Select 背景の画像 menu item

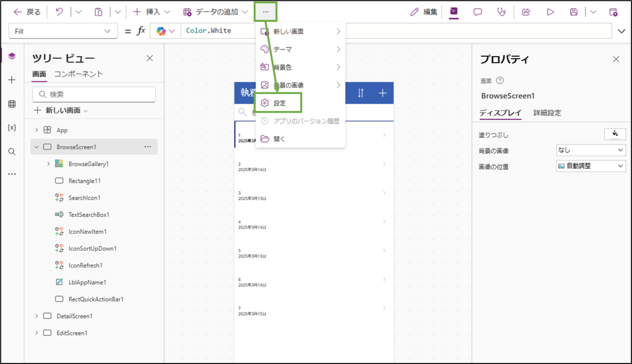[x=300, y=85]
